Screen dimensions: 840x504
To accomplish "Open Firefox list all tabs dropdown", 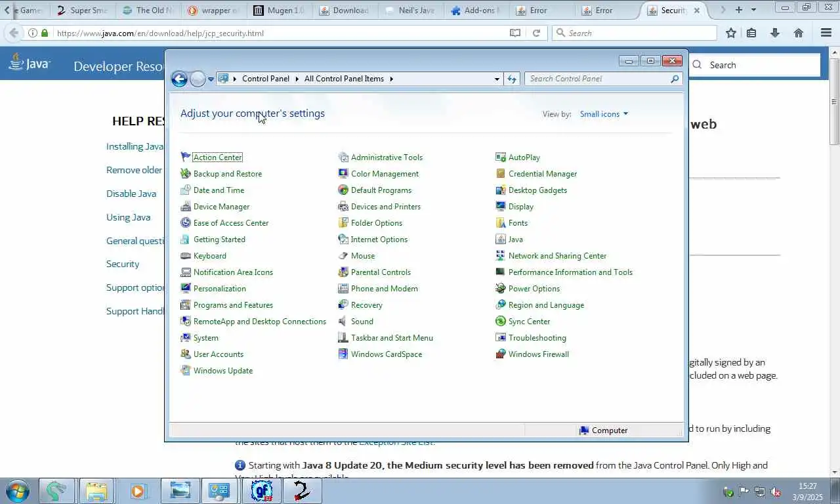I will 753,10.
